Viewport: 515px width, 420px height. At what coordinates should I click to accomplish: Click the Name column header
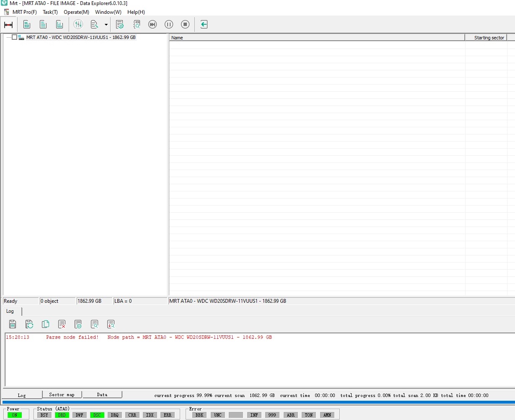click(317, 38)
